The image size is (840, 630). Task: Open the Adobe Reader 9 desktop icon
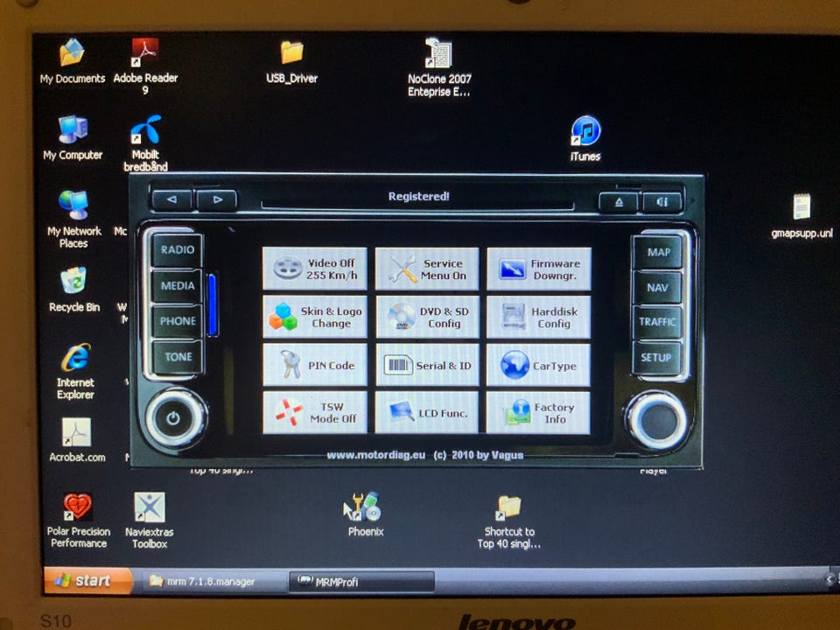tap(145, 66)
